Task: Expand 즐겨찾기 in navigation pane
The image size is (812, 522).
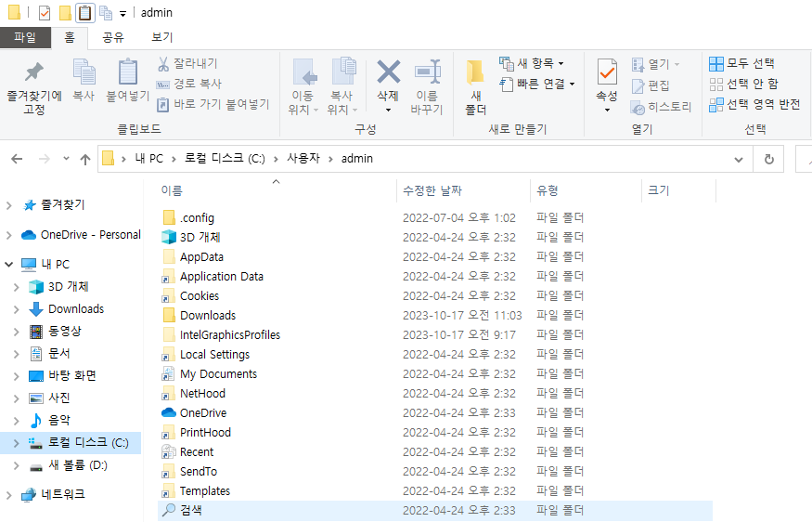Action: click(8, 205)
